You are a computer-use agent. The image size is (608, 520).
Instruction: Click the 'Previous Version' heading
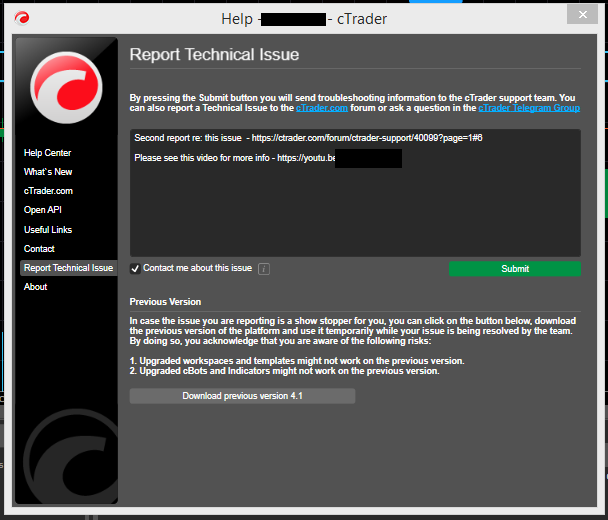165,302
